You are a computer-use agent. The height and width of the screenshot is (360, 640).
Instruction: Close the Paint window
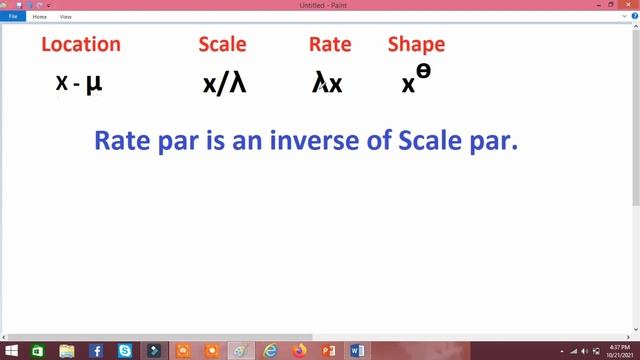tap(628, 5)
